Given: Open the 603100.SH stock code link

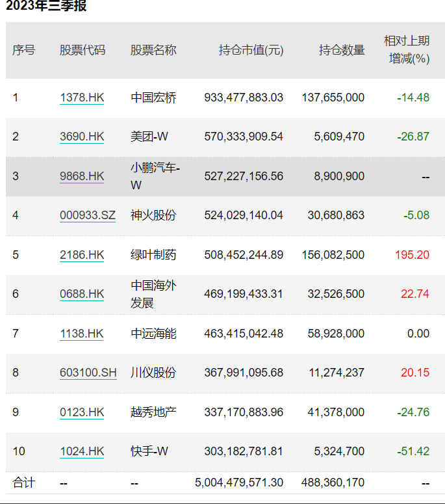Looking at the screenshot, I should (88, 373).
